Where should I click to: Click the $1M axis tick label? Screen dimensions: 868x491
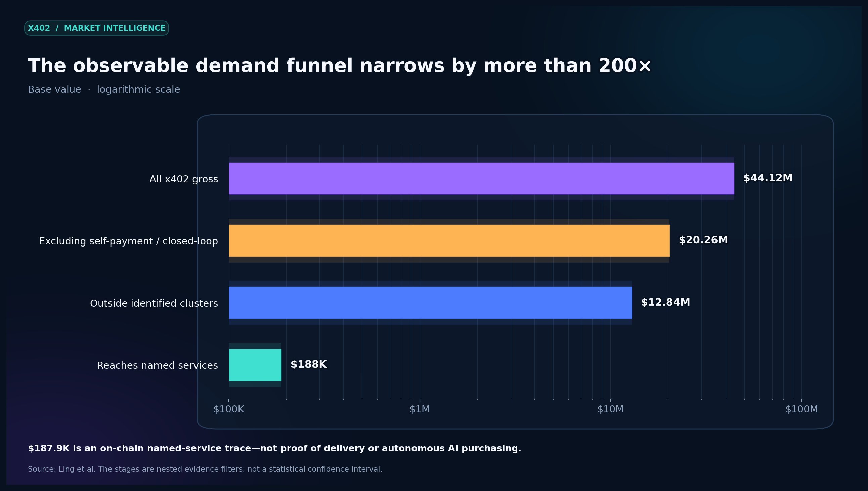click(420, 409)
